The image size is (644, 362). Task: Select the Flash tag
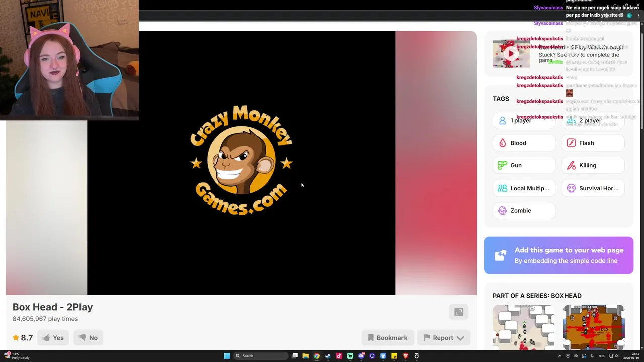coord(593,143)
